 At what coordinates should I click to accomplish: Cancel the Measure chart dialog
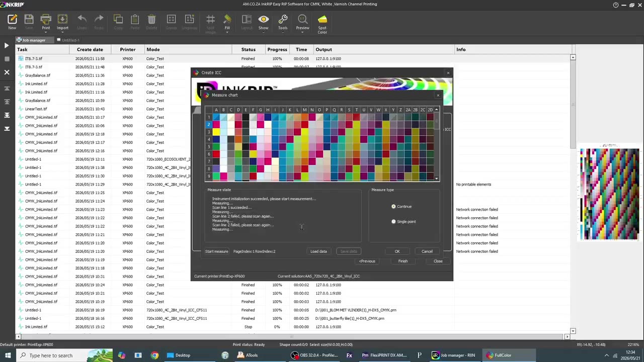coord(427,251)
